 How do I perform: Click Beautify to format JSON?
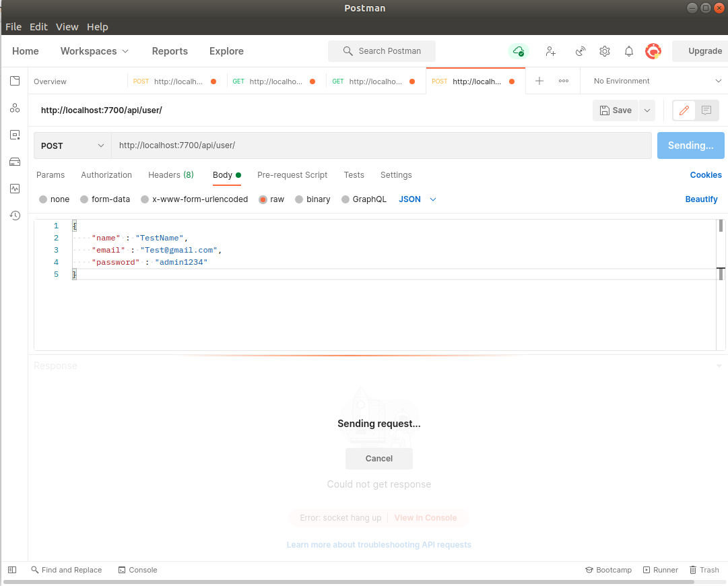coord(701,199)
